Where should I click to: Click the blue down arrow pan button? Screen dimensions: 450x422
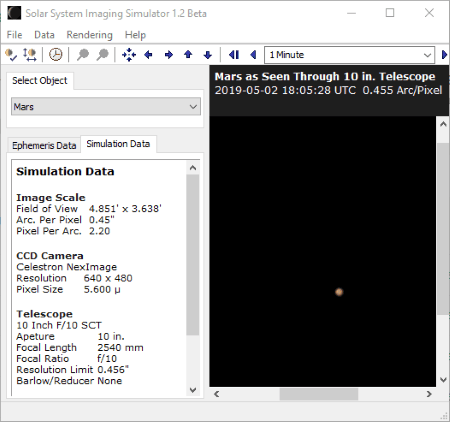tap(208, 54)
